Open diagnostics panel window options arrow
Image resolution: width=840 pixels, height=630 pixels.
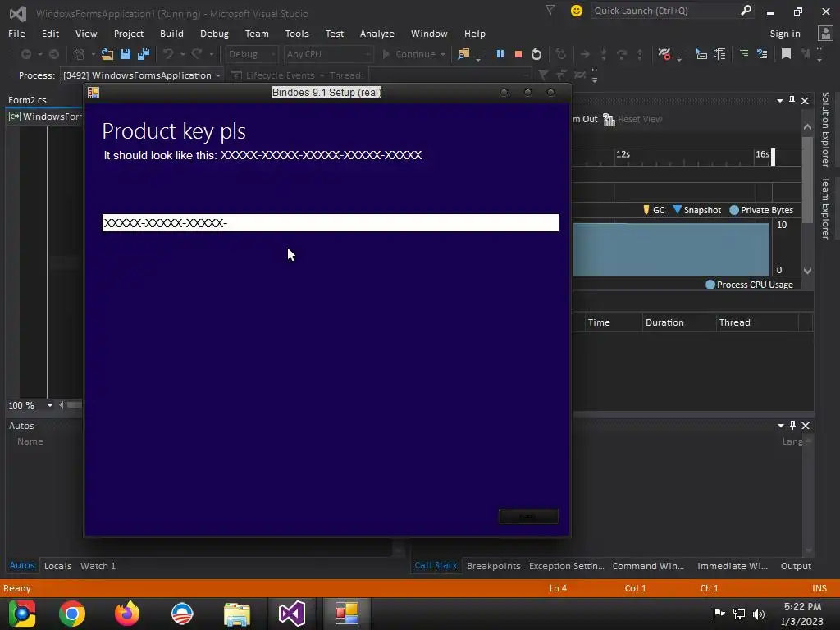[780, 101]
